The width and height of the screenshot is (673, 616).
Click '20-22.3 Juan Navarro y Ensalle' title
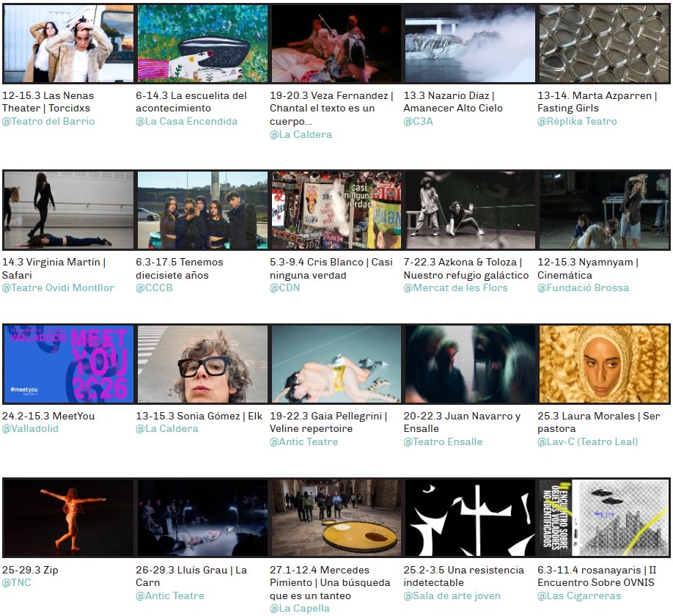(x=463, y=422)
